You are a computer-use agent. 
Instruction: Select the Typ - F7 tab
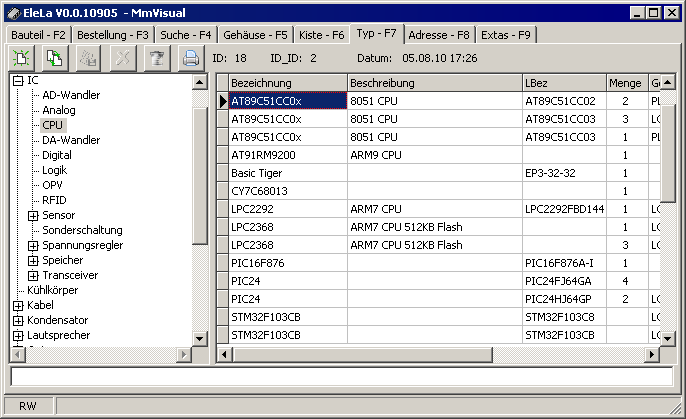pos(376,33)
